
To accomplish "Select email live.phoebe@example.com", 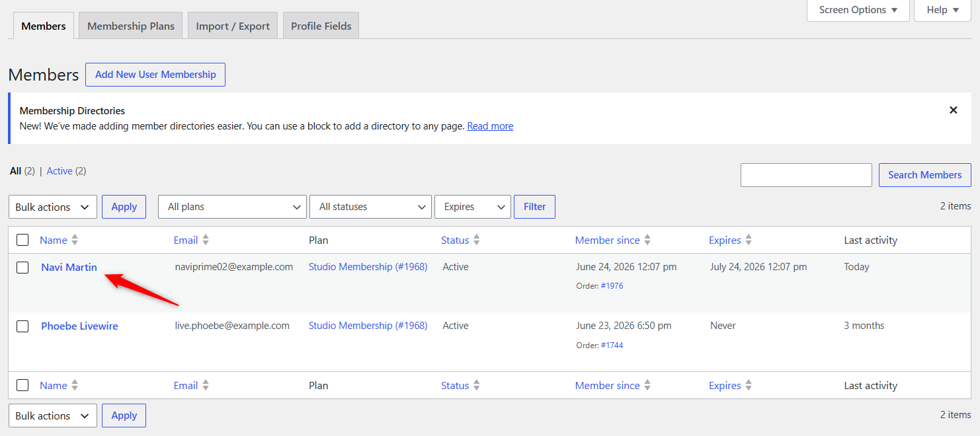I will [232, 326].
